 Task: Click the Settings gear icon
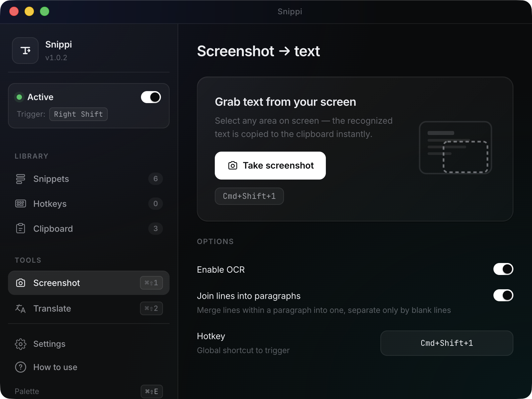(x=21, y=344)
